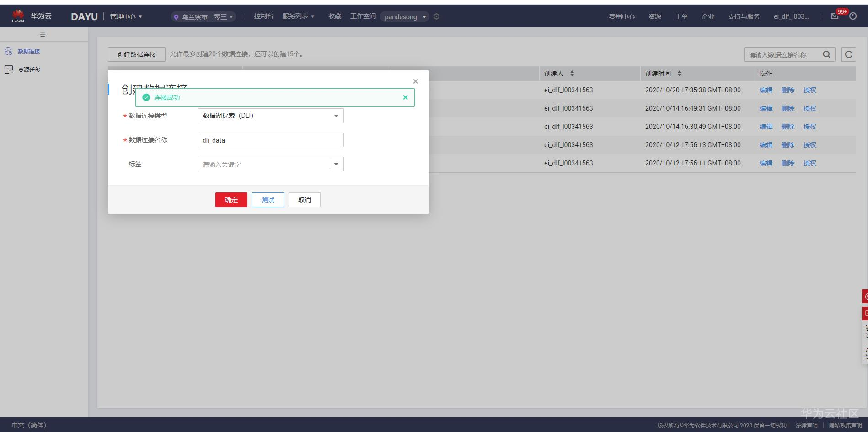868x432 pixels.
Task: Refresh the data connection list
Action: [x=849, y=54]
